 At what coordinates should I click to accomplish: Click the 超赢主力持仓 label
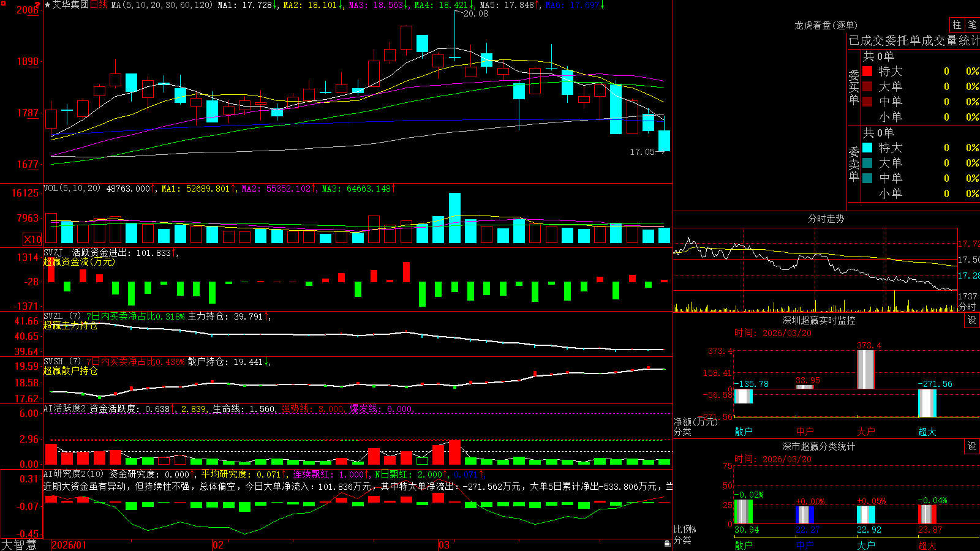(x=70, y=325)
